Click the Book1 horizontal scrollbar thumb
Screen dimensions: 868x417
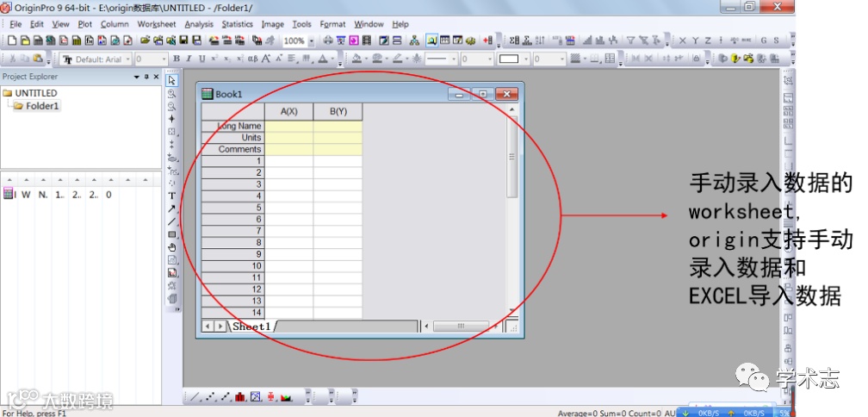(x=461, y=327)
